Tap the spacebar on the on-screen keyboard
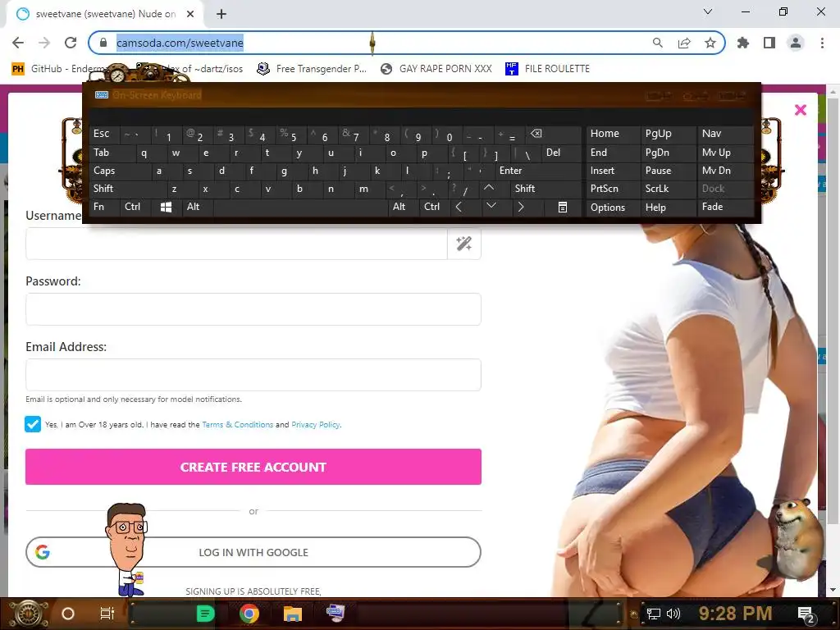 [x=301, y=207]
